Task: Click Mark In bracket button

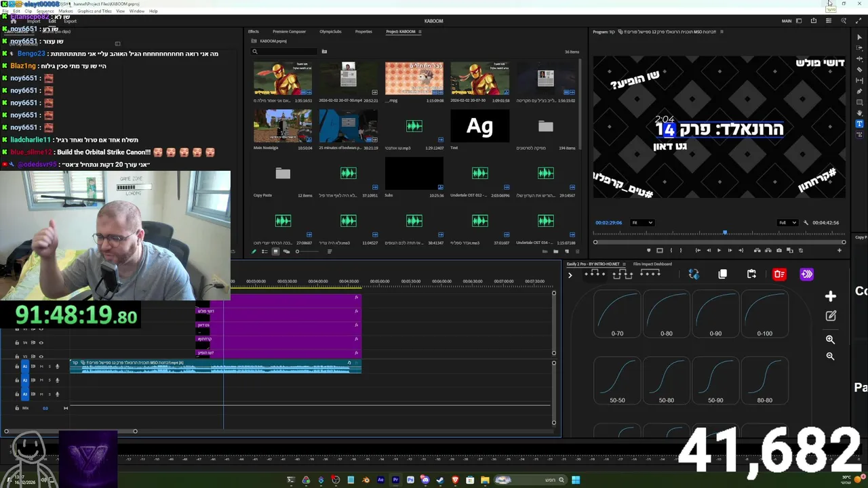Action: pyautogui.click(x=671, y=251)
